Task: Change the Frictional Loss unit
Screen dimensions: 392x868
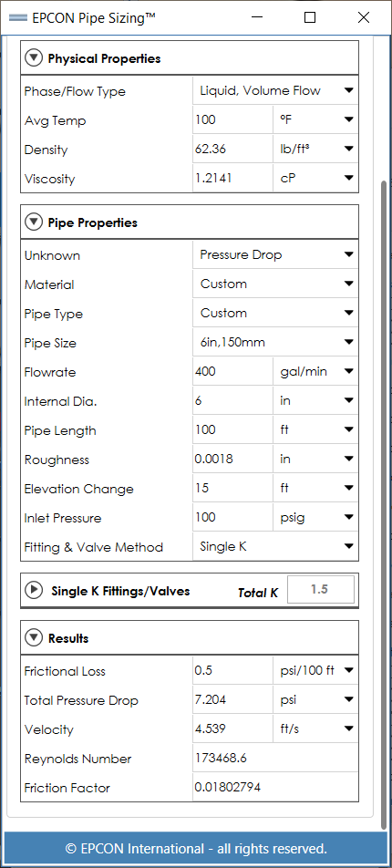Action: coord(315,670)
